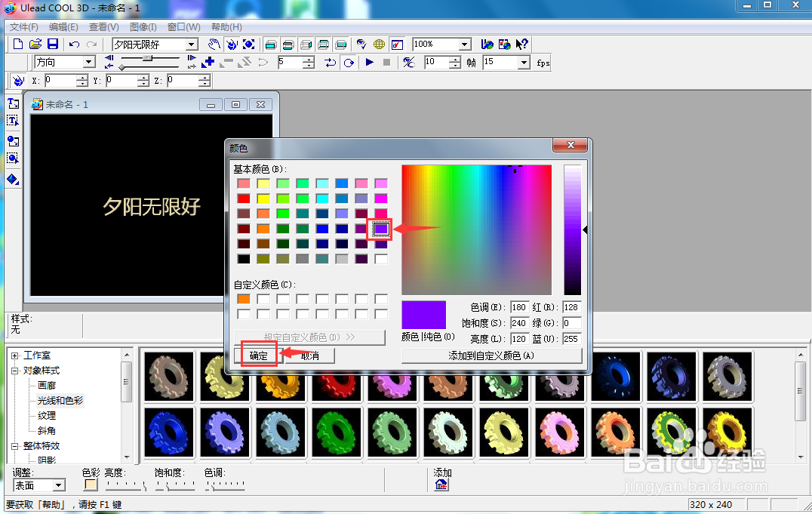Select the Edit Graphics tool
This screenshot has width=812, height=514.
[x=13, y=158]
